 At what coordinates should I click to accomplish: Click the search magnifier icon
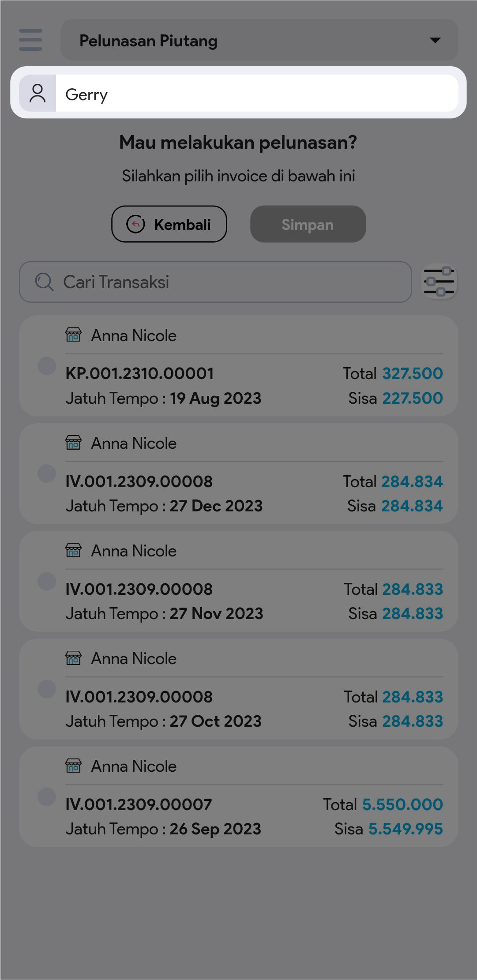(44, 282)
